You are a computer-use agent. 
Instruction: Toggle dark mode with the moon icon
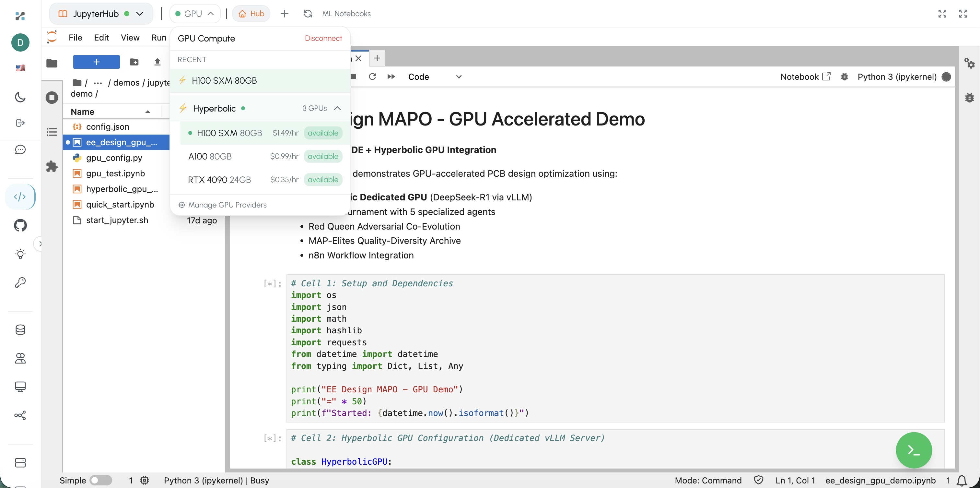[x=20, y=98]
